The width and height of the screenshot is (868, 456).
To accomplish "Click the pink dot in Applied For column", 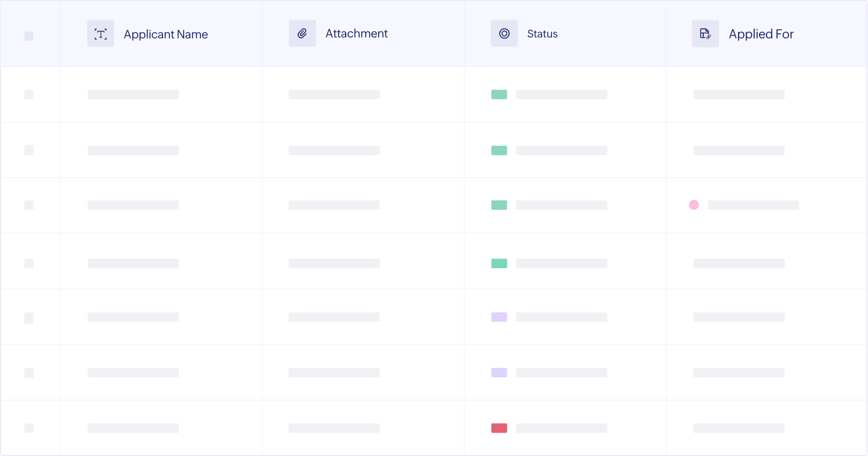I will (x=694, y=205).
